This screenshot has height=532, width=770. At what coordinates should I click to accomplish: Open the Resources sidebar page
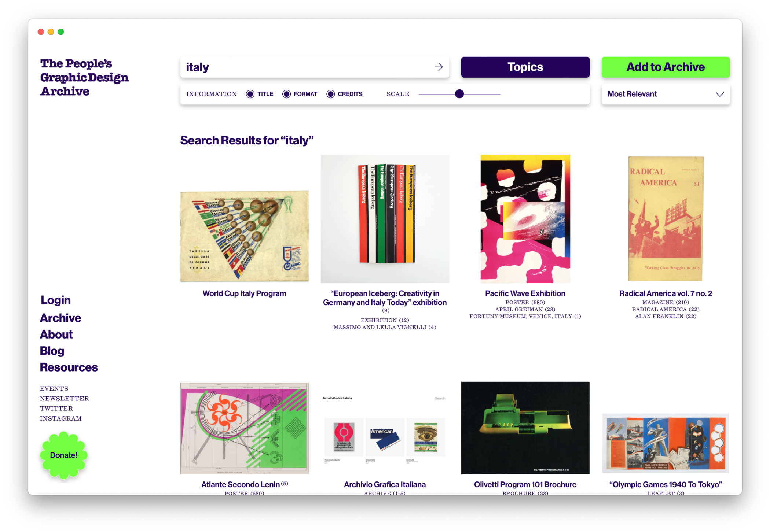[69, 367]
